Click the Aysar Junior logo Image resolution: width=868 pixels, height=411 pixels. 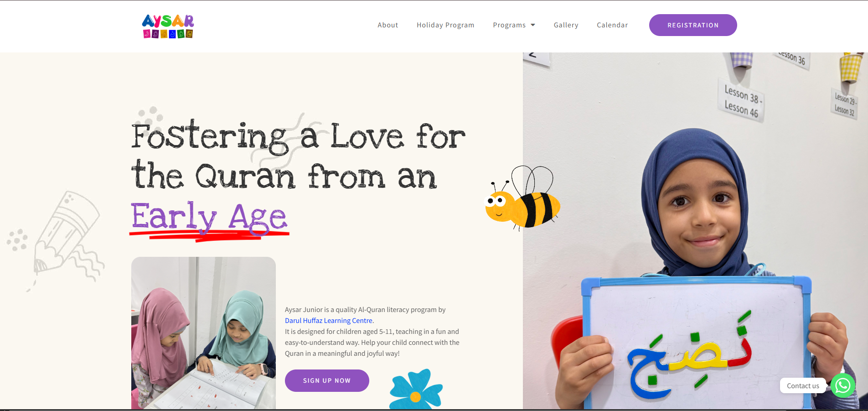[x=168, y=26]
